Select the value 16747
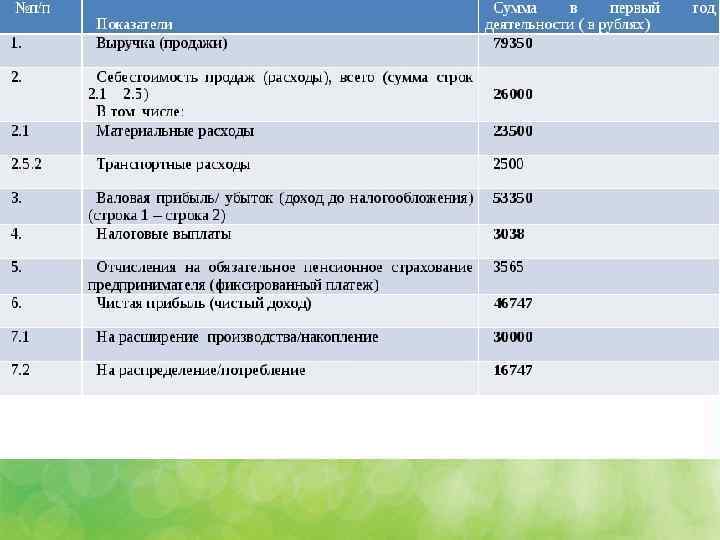Viewport: 720px width, 540px height. [512, 370]
